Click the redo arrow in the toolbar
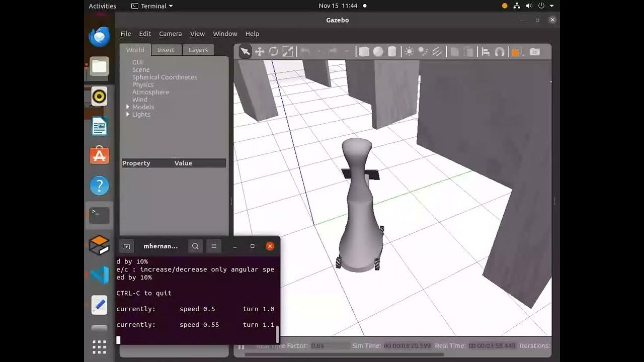 click(333, 52)
